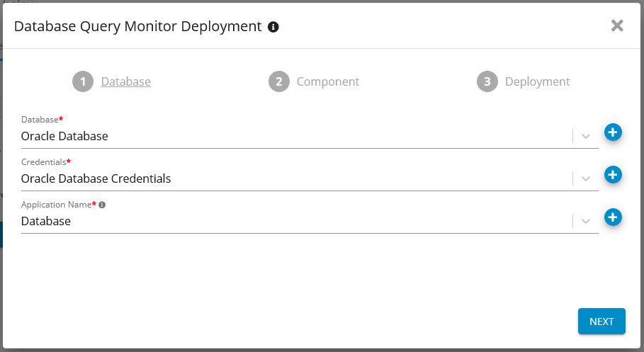Go to the Component step tab

tap(327, 81)
